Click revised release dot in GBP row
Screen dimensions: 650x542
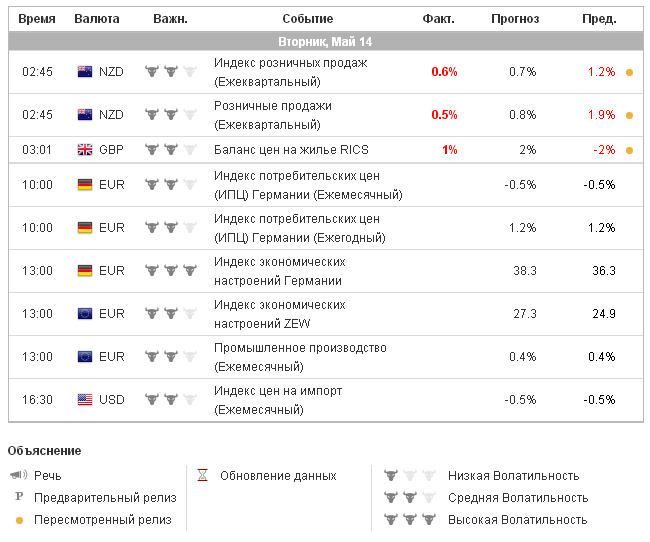pyautogui.click(x=629, y=150)
